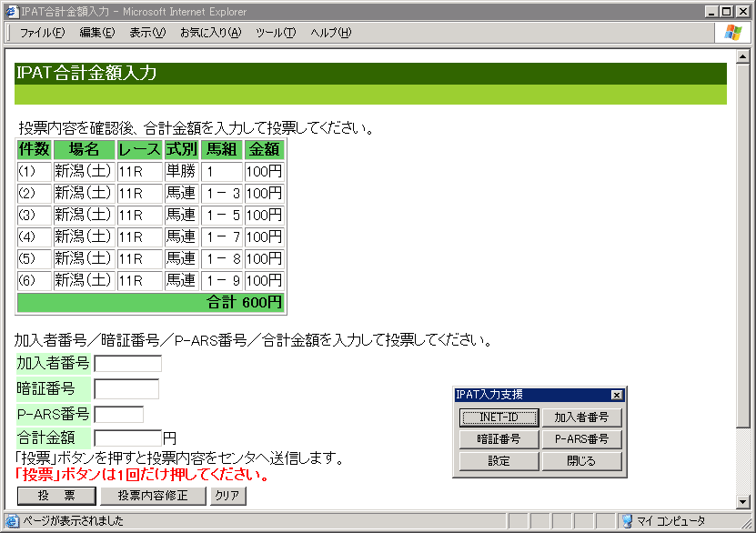Click the 1－3 馬組 cell
The height and width of the screenshot is (533, 756).
[x=222, y=194]
